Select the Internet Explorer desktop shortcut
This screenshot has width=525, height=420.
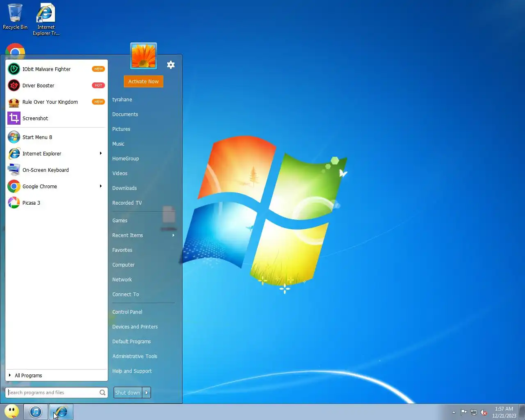(46, 19)
